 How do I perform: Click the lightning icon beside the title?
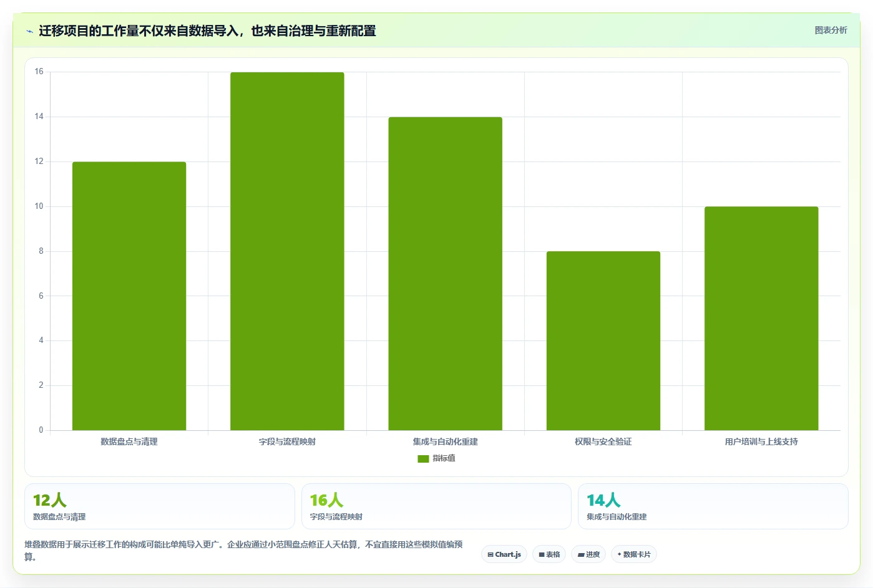click(29, 31)
